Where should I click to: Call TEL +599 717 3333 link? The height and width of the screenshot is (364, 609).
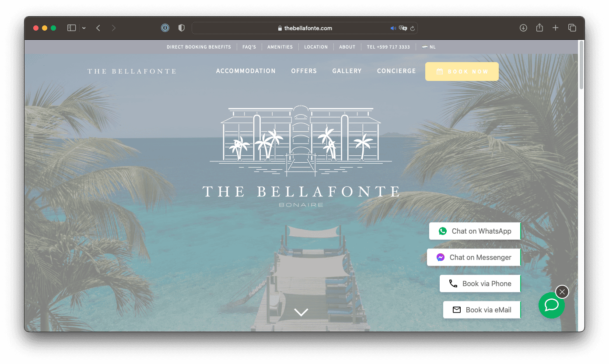click(388, 47)
